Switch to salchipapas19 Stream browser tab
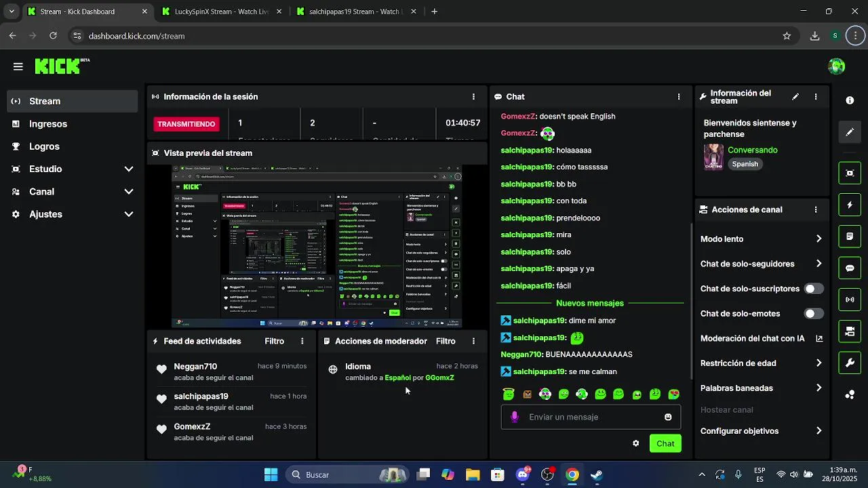 pos(355,12)
